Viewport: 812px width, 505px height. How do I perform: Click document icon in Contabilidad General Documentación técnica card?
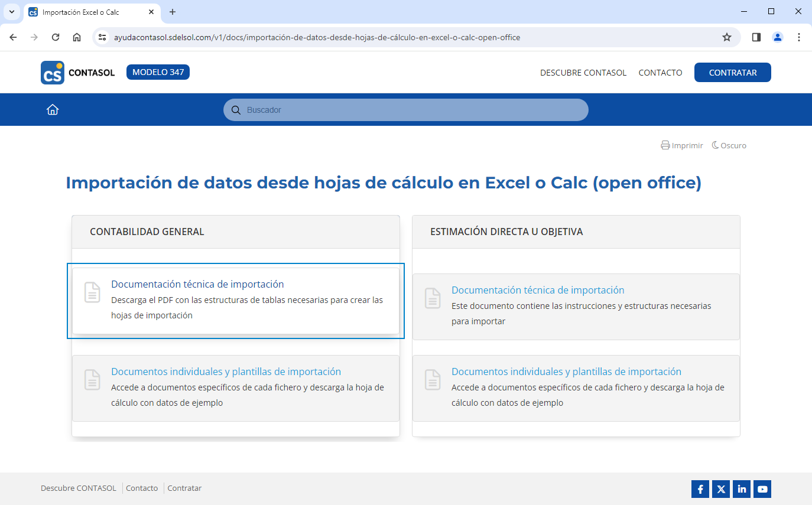(x=92, y=292)
